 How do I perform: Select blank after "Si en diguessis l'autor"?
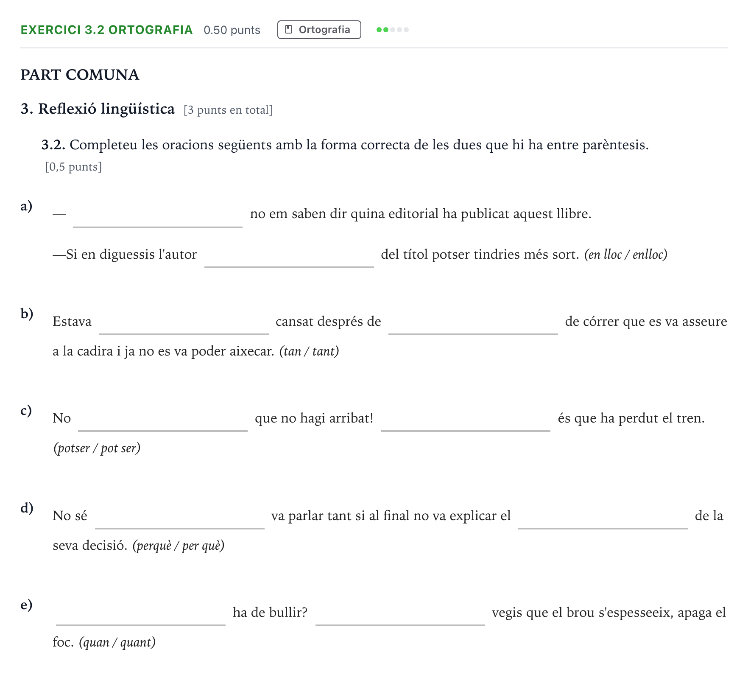point(289,255)
